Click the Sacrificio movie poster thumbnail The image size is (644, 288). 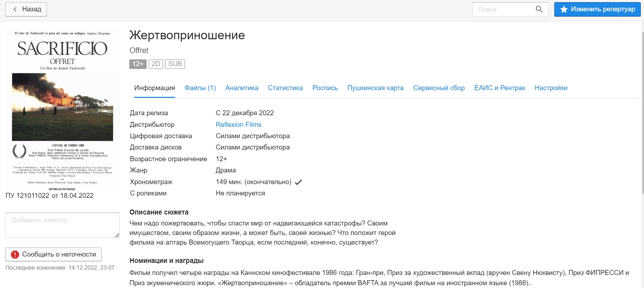tap(63, 110)
